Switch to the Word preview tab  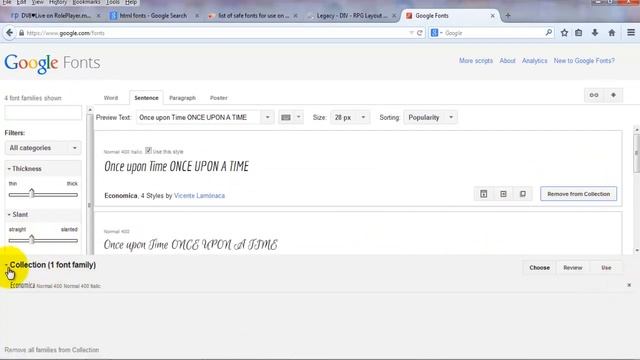[111, 98]
